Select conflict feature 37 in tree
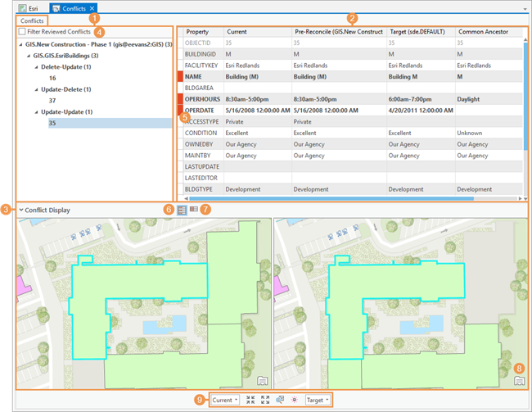The image size is (532, 412). coord(52,101)
